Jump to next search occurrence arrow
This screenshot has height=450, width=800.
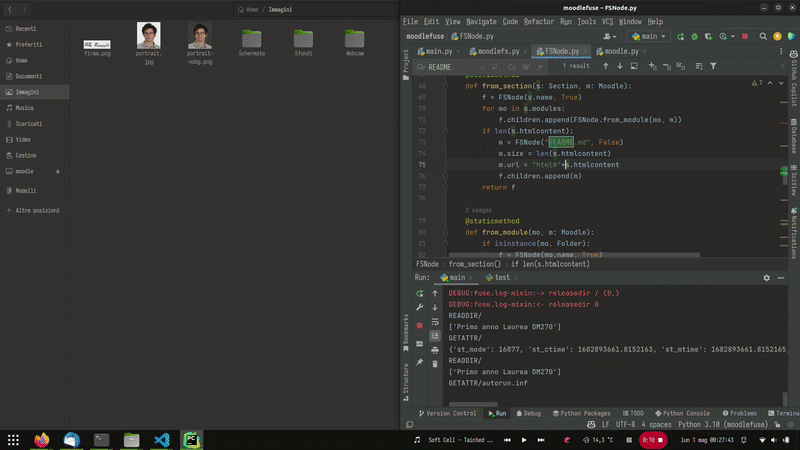[621, 67]
